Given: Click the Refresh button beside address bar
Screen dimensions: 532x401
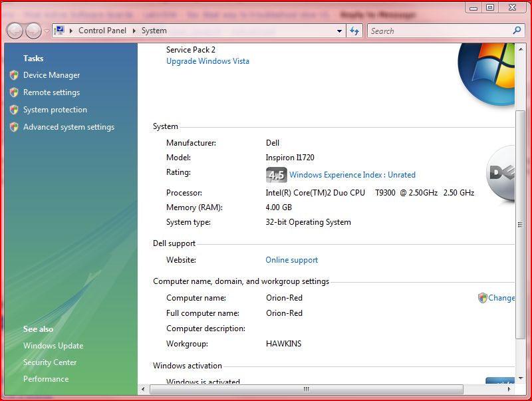Looking at the screenshot, I should [x=354, y=31].
